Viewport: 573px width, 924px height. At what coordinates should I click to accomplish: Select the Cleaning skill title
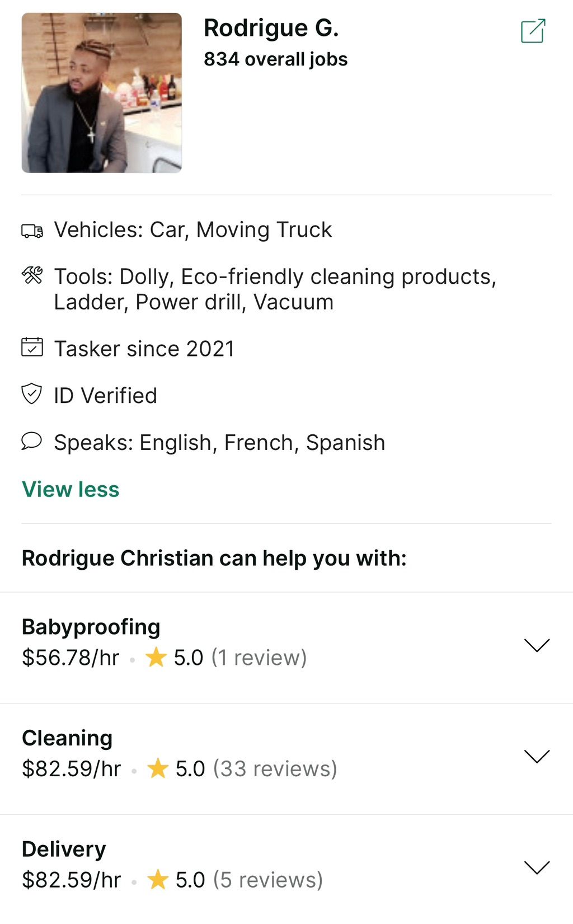tap(67, 738)
